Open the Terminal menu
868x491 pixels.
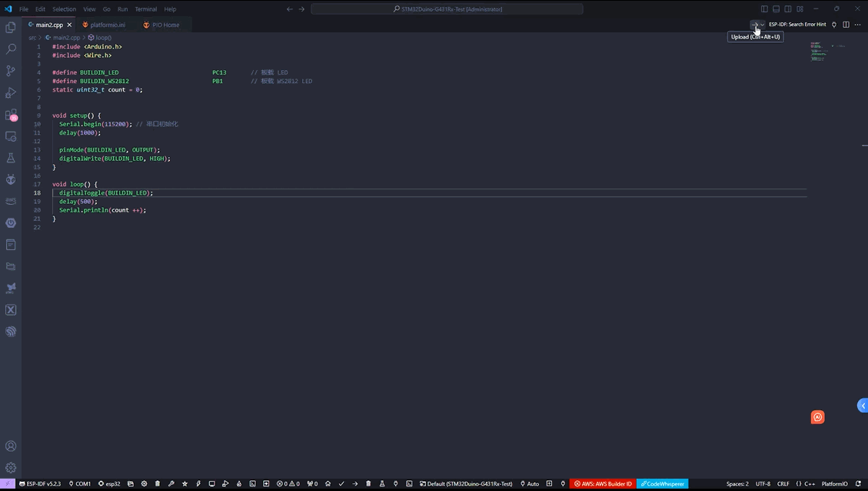pyautogui.click(x=145, y=9)
